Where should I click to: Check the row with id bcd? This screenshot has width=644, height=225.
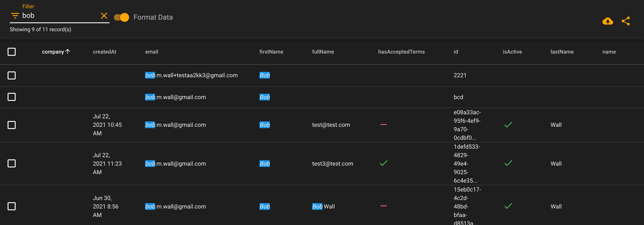[12, 97]
